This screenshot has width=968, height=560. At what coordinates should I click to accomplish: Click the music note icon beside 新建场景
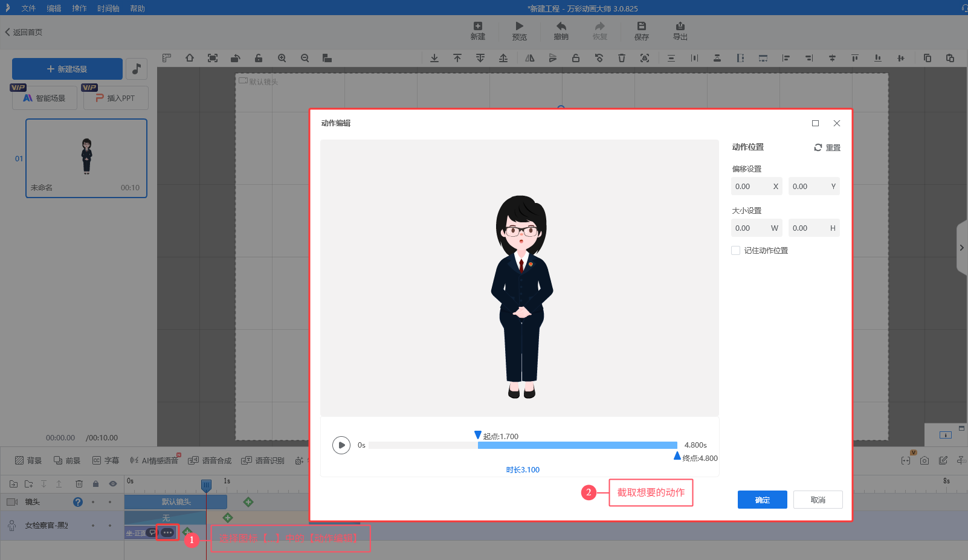137,69
